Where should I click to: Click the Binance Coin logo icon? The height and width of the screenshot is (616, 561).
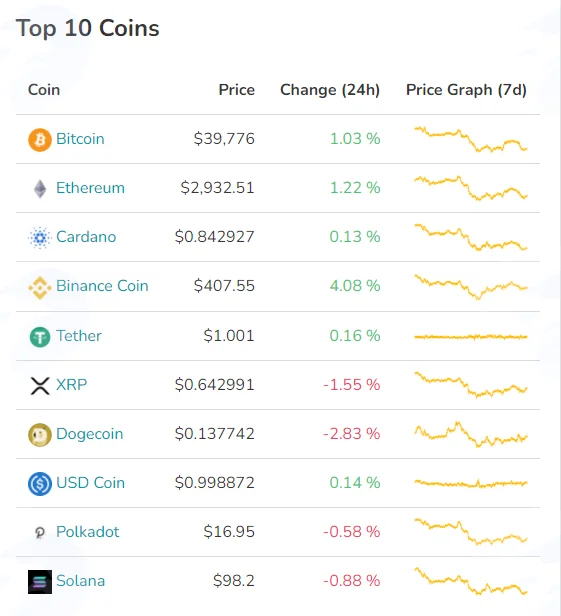point(40,287)
